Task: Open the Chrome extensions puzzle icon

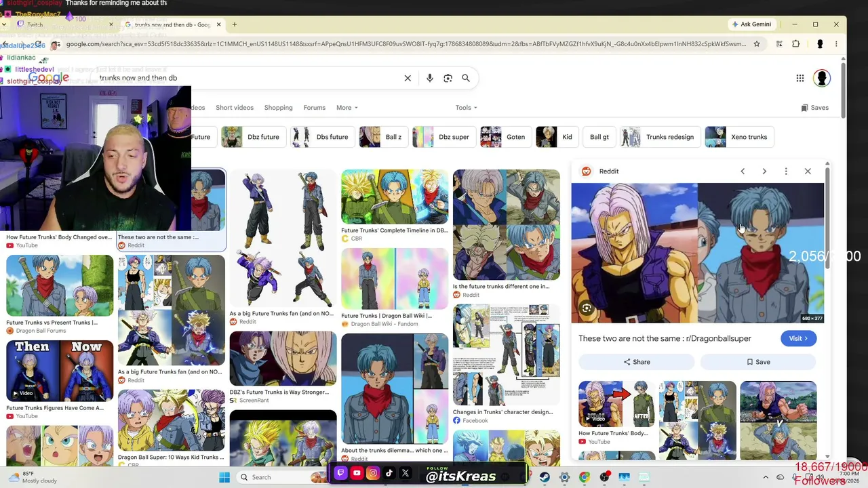Action: tap(796, 44)
